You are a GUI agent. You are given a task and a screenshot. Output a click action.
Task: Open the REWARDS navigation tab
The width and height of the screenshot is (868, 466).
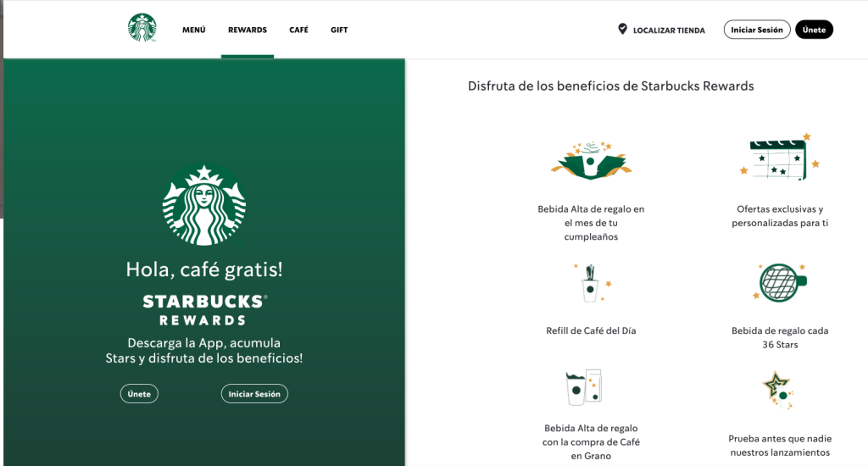point(248,30)
